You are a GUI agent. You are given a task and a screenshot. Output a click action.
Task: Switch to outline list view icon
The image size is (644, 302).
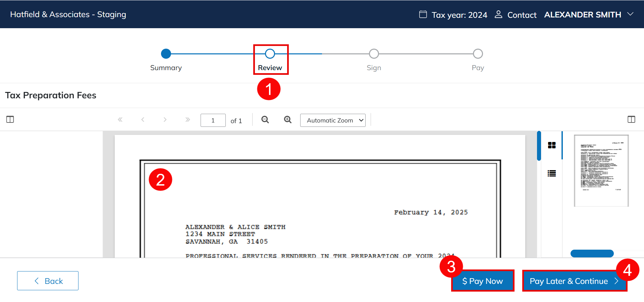552,173
